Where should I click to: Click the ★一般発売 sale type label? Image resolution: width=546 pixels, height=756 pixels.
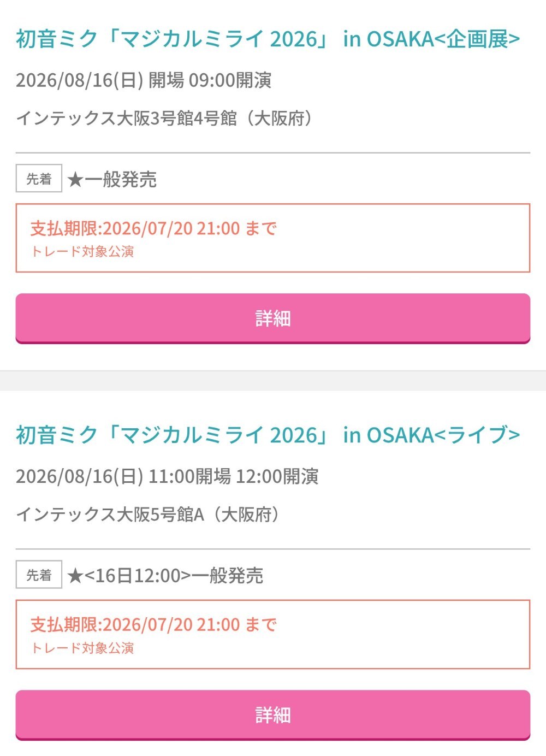pyautogui.click(x=112, y=179)
